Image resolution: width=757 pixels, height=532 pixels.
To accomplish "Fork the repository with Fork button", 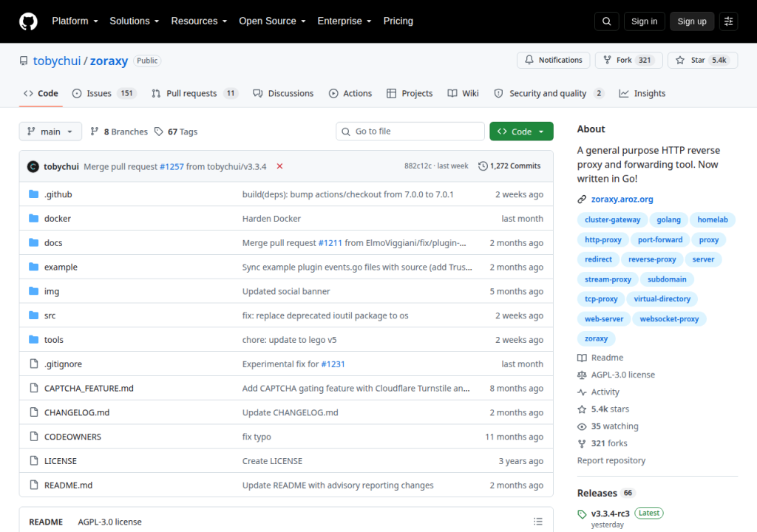I will pyautogui.click(x=628, y=60).
